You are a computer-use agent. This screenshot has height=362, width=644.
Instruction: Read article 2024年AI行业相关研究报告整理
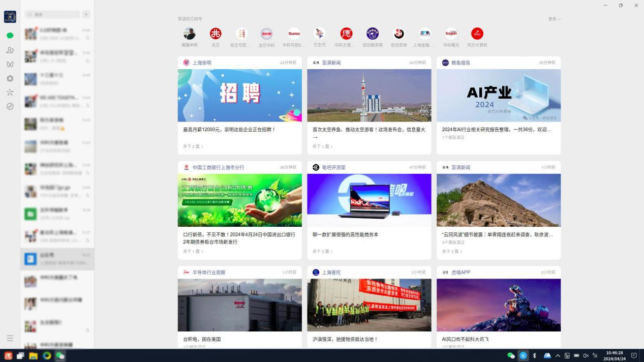(497, 130)
